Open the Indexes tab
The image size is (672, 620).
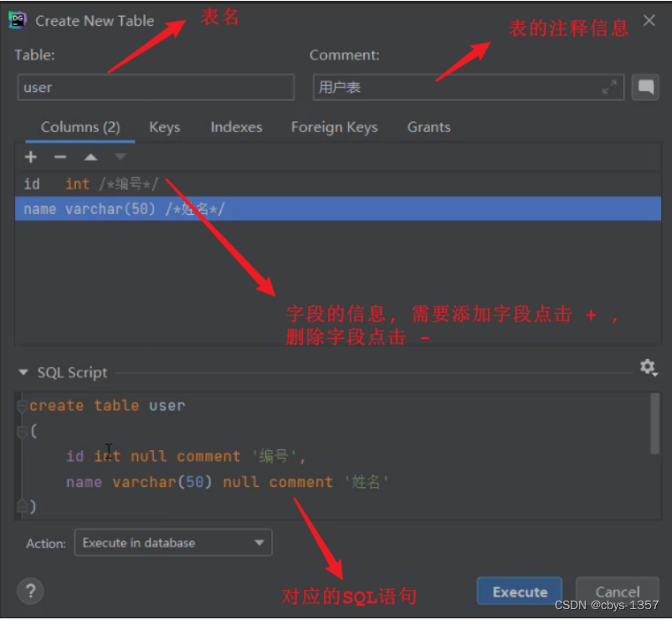236,127
